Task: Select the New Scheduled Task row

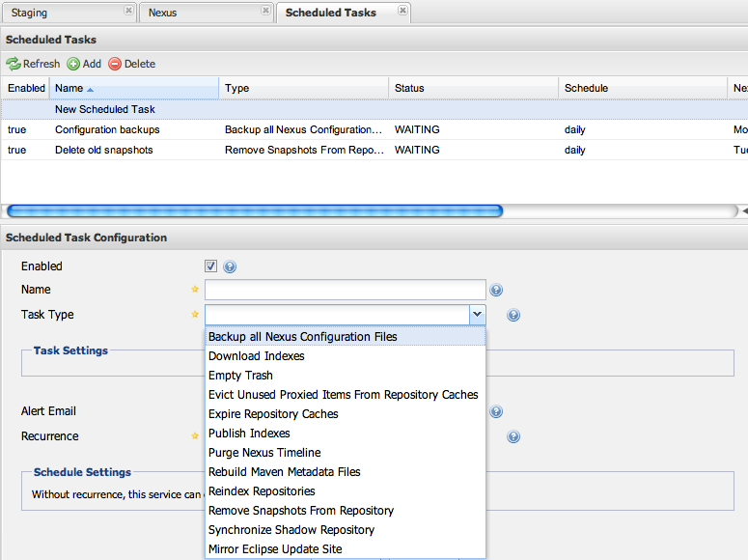Action: [x=374, y=109]
